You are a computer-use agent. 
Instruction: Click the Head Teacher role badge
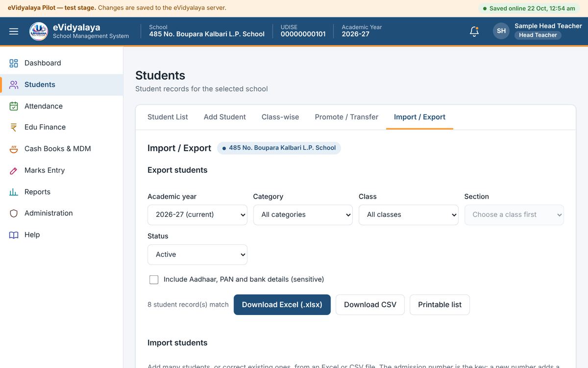pos(538,35)
